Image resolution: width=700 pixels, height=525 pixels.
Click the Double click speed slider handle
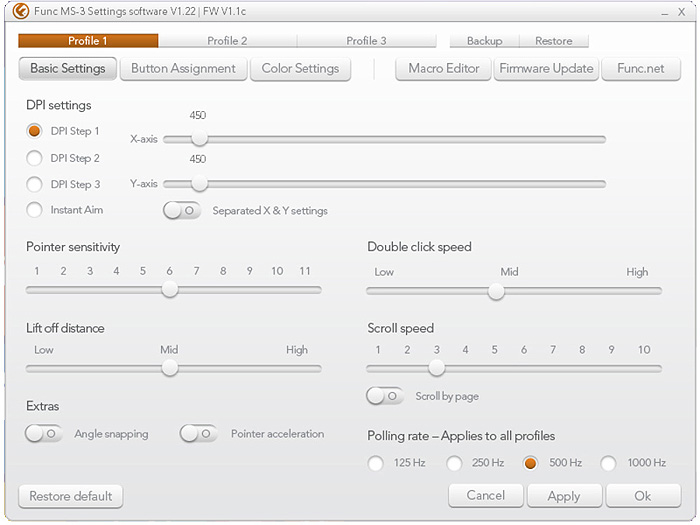click(496, 292)
